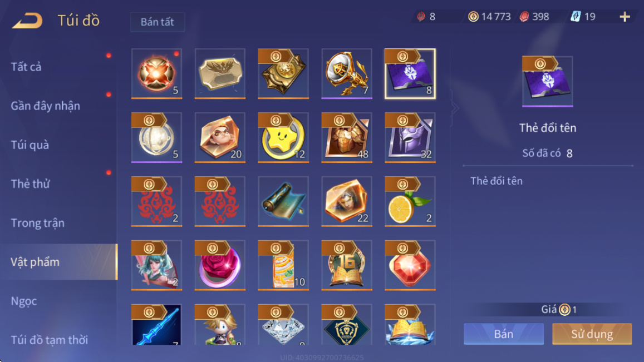Switch to the Túi quà tab
This screenshot has width=644, height=362.
(30, 145)
